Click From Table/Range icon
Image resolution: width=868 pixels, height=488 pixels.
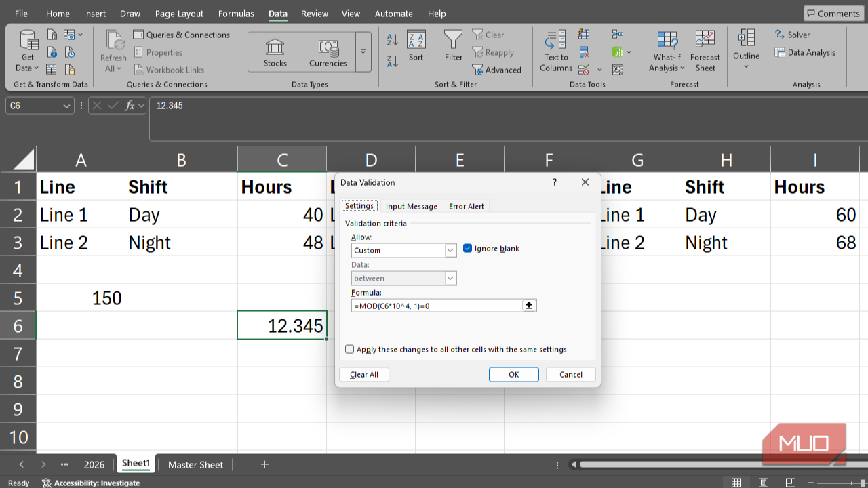[52, 69]
